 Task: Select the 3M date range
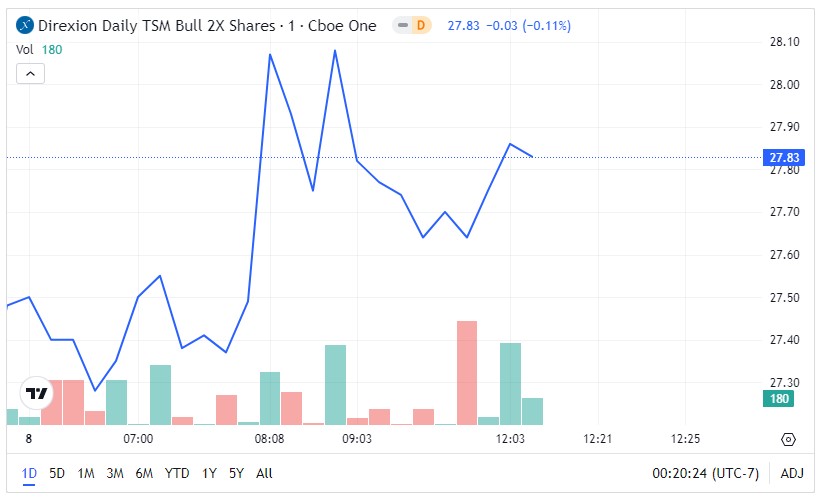point(115,473)
